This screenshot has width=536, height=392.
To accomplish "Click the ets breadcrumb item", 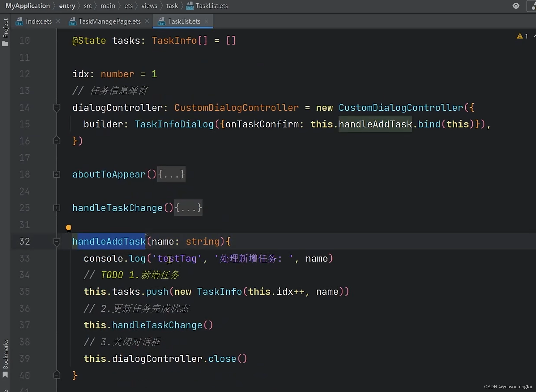I will 128,6.
